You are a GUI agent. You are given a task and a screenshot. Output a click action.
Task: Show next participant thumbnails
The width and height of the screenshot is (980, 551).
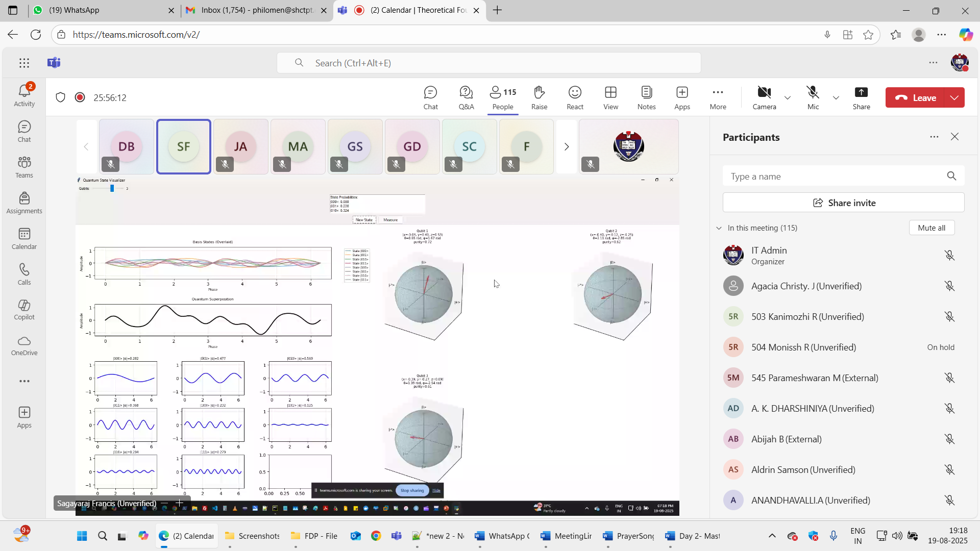[566, 146]
